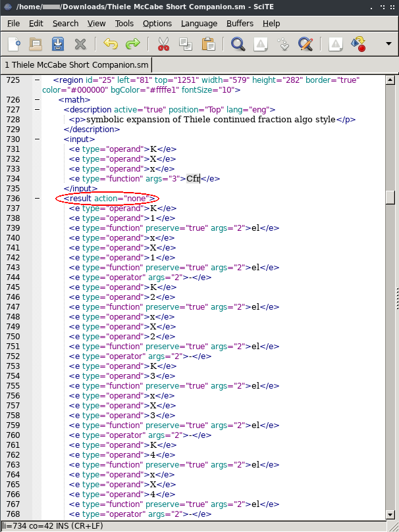Open the Buffers menu

point(240,23)
